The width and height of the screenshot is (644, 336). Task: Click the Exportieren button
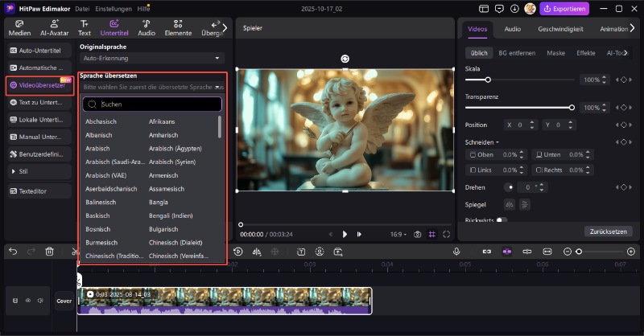564,9
